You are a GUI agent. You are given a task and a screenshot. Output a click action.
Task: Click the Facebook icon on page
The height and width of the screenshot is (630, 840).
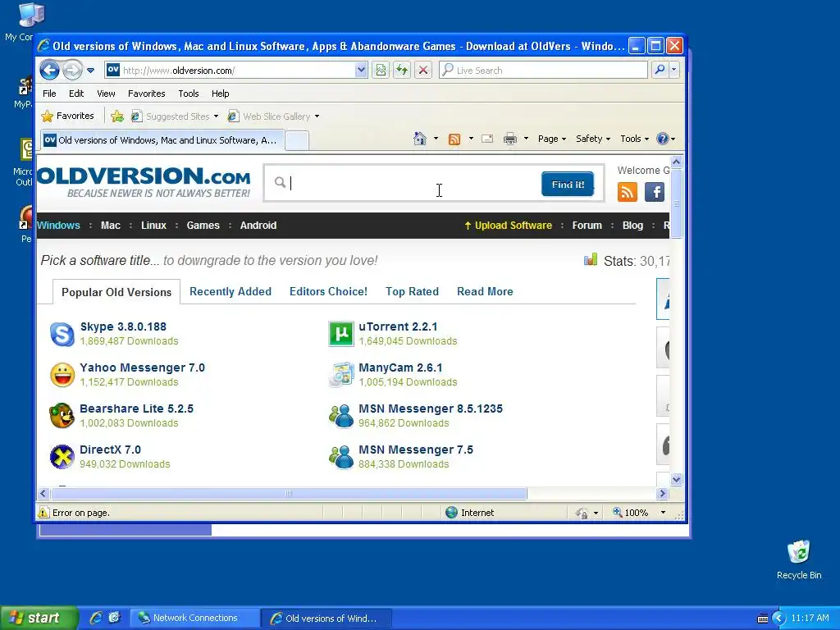tap(655, 192)
